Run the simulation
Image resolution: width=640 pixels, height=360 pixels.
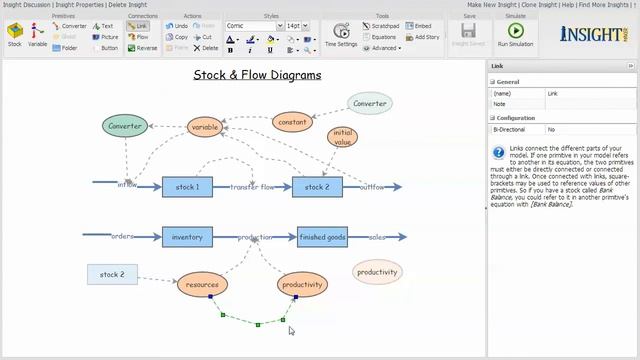click(x=516, y=34)
